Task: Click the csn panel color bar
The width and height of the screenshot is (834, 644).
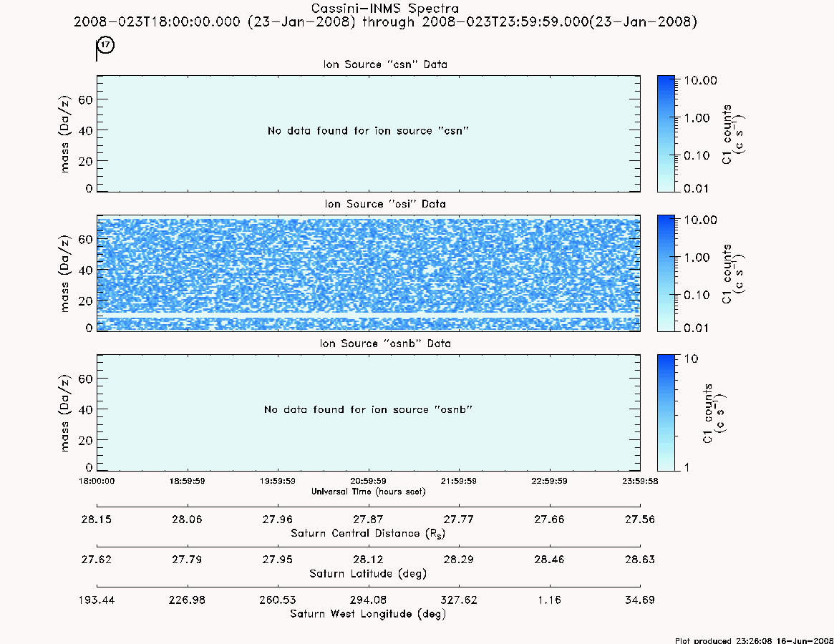Action: (x=666, y=134)
